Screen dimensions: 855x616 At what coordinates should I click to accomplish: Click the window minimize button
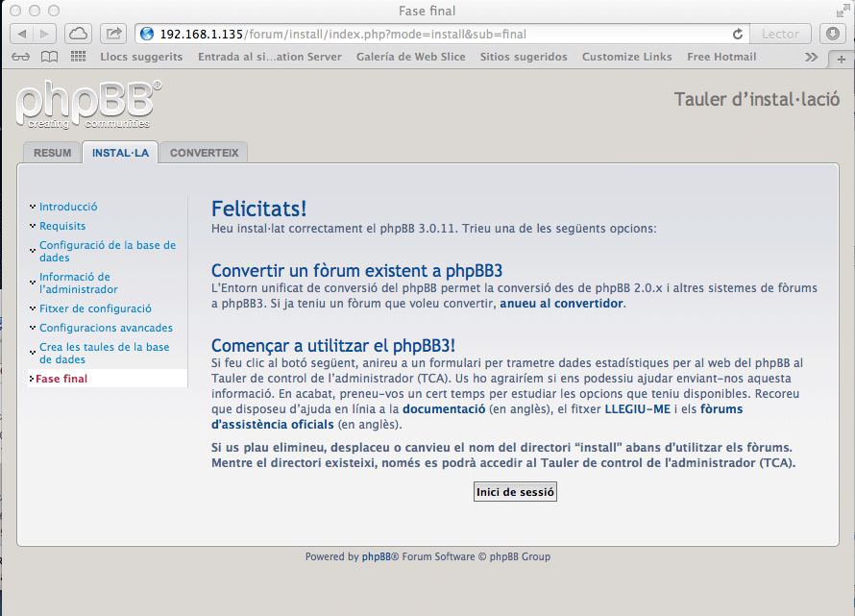tap(35, 11)
